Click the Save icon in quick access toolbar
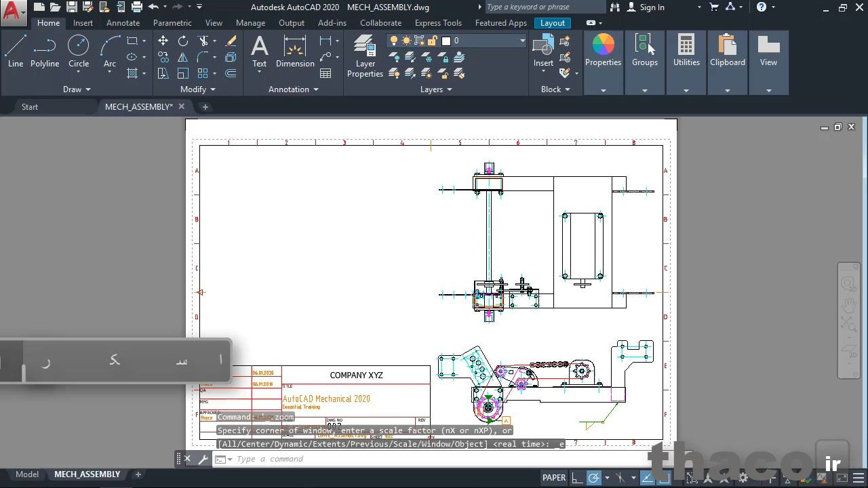The height and width of the screenshot is (488, 868). point(71,7)
